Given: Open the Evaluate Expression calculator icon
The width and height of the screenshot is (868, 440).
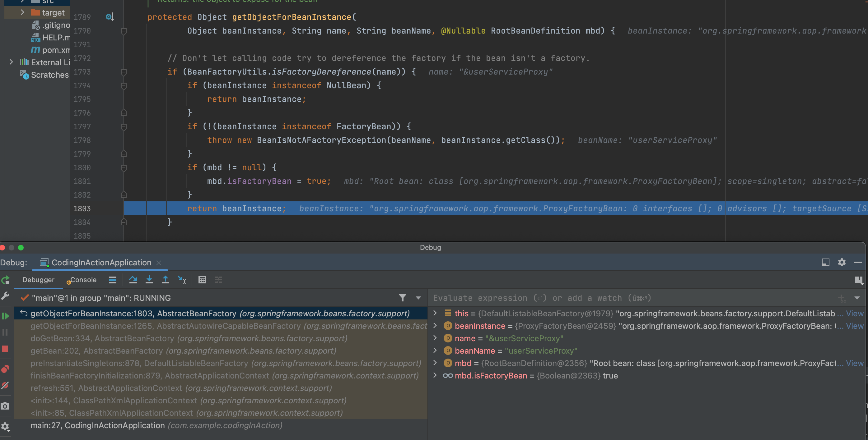Looking at the screenshot, I should 202,280.
